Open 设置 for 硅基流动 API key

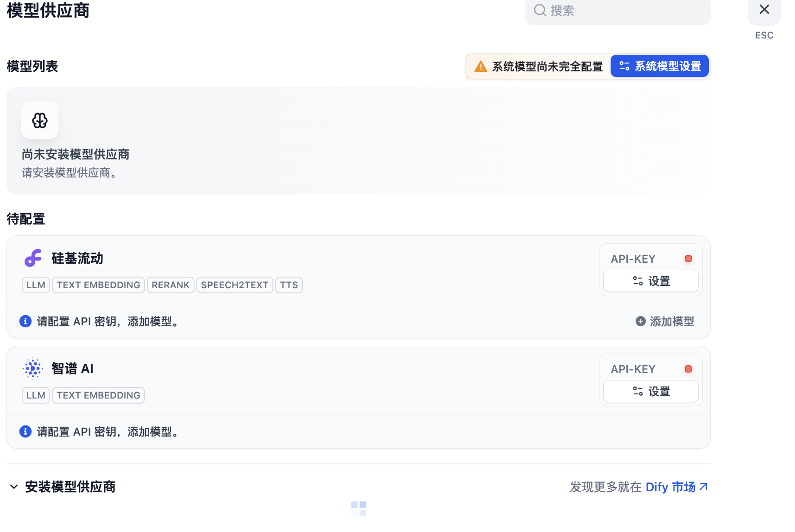pos(651,281)
